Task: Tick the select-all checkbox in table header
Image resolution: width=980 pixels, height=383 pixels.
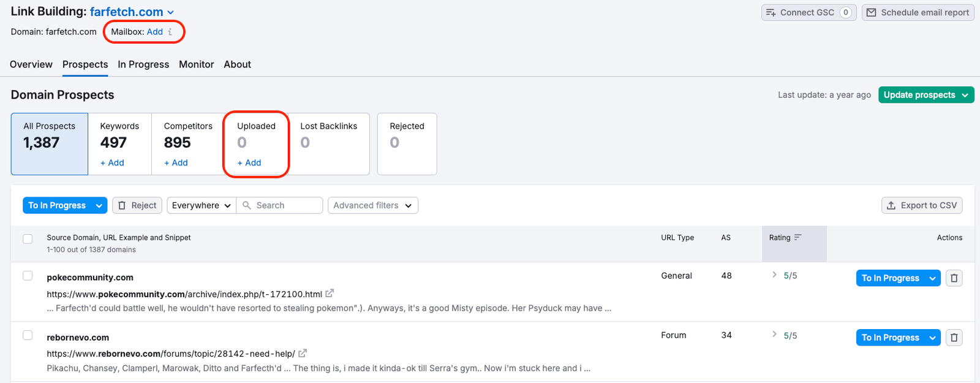Action: pyautogui.click(x=28, y=239)
